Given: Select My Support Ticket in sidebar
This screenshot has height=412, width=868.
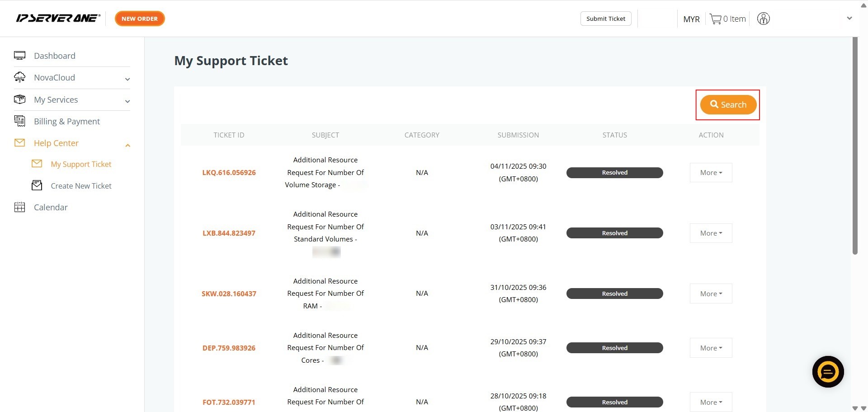Looking at the screenshot, I should click(x=81, y=164).
